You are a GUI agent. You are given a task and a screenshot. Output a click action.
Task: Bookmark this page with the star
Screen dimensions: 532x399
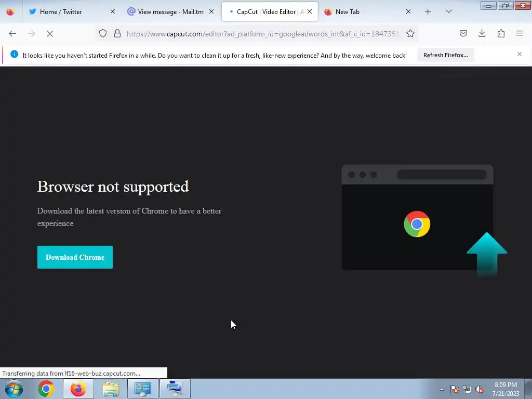tap(410, 33)
